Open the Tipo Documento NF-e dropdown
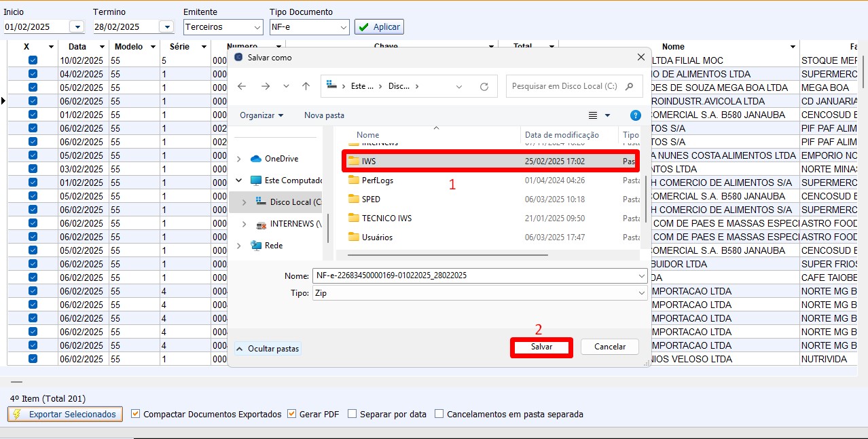 pos(309,27)
